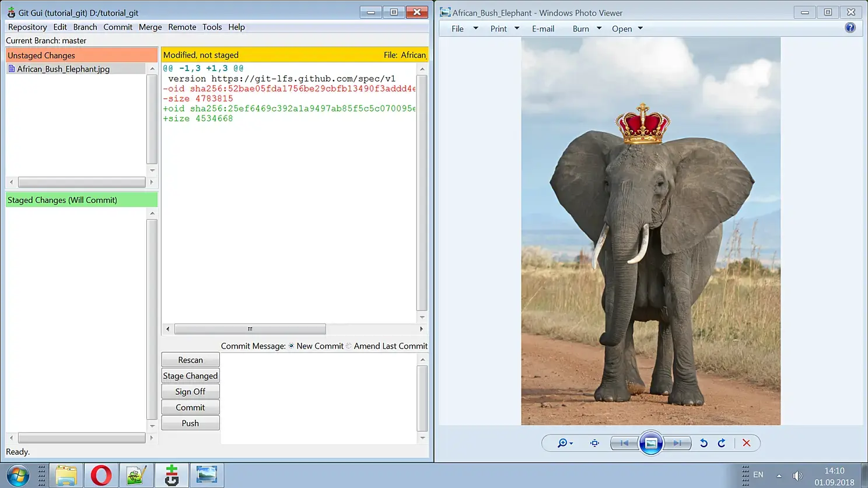
Task: Open Merge menu in Git Gui
Action: [x=150, y=27]
